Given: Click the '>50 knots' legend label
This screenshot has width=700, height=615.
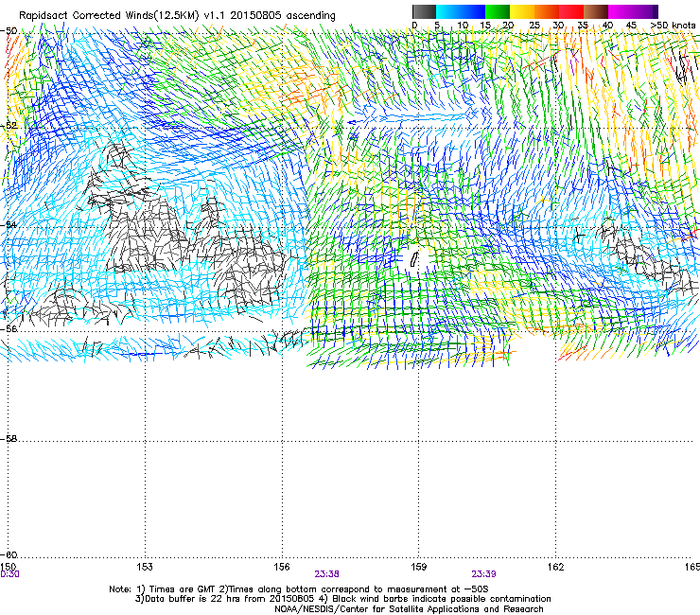Looking at the screenshot, I should (x=673, y=26).
